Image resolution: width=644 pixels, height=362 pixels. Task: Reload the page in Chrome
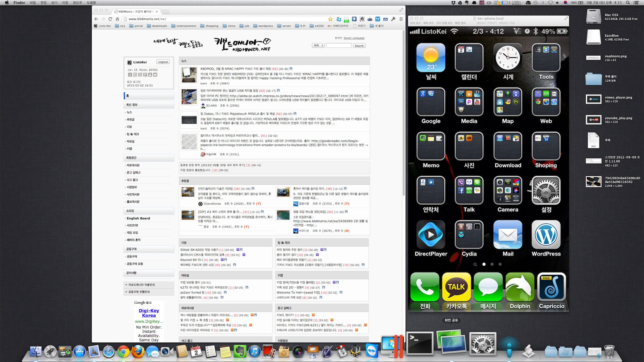110,19
